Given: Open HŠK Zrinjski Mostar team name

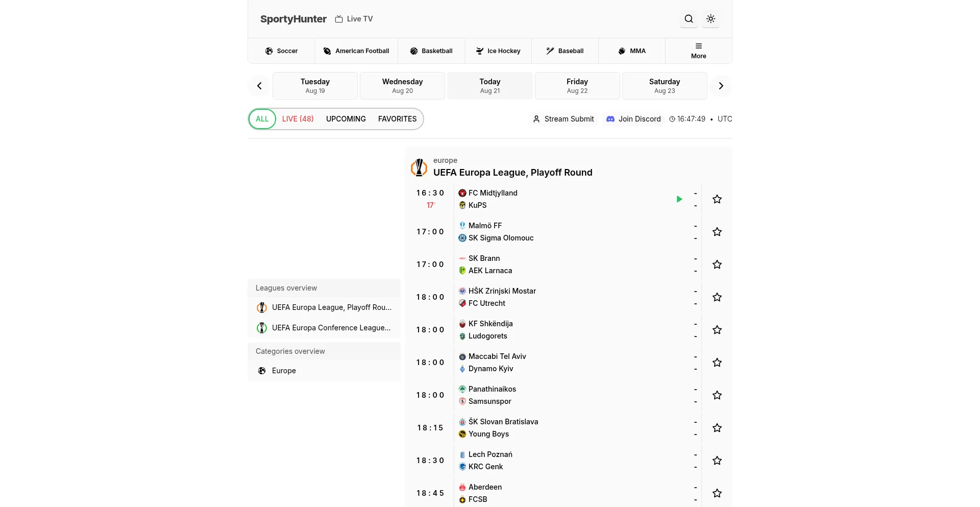Looking at the screenshot, I should coord(502,291).
